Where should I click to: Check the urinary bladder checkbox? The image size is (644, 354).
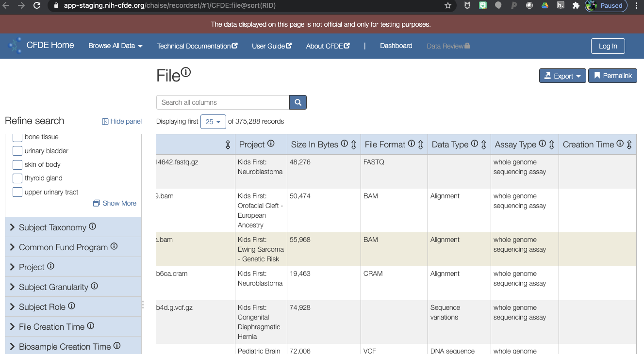[17, 151]
